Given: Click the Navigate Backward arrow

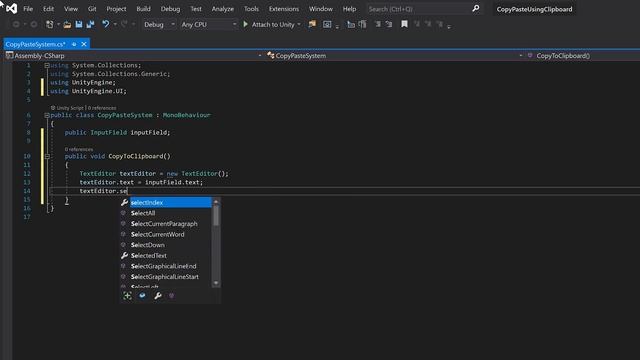Looking at the screenshot, I should (16, 24).
